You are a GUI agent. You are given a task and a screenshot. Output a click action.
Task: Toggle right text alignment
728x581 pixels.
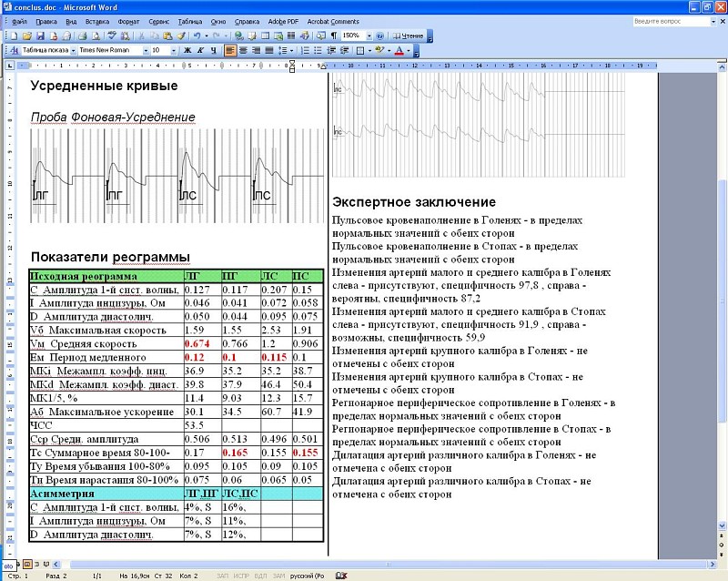(x=256, y=50)
